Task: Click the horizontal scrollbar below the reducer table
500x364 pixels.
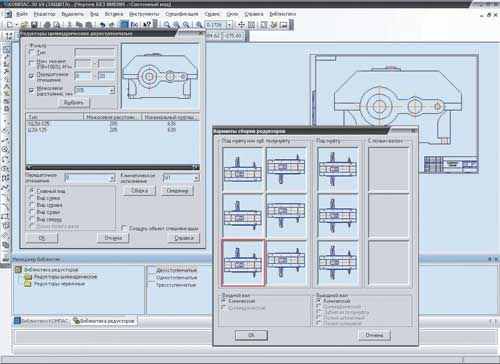Action: [x=113, y=167]
